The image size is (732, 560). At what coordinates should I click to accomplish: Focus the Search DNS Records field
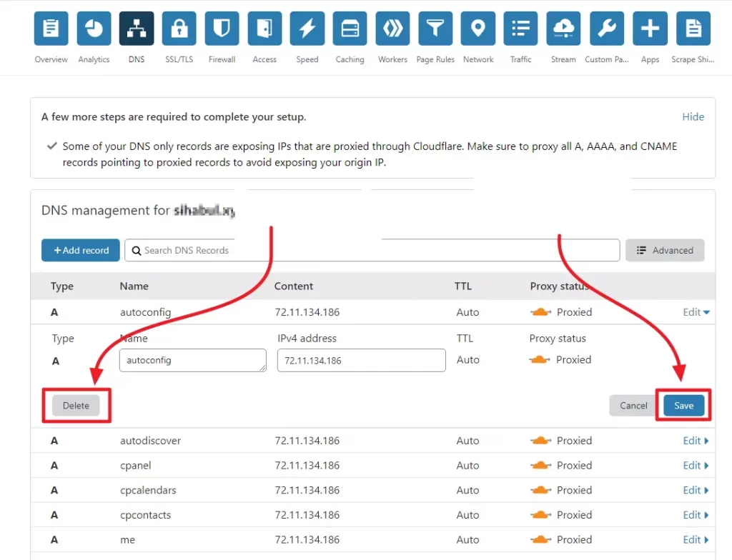pyautogui.click(x=372, y=250)
